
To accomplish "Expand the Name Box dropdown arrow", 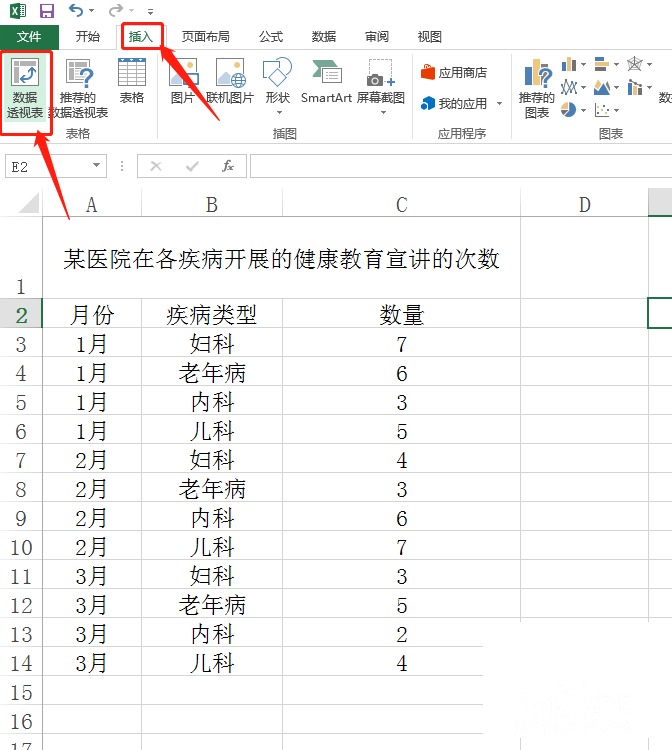I will 96,165.
